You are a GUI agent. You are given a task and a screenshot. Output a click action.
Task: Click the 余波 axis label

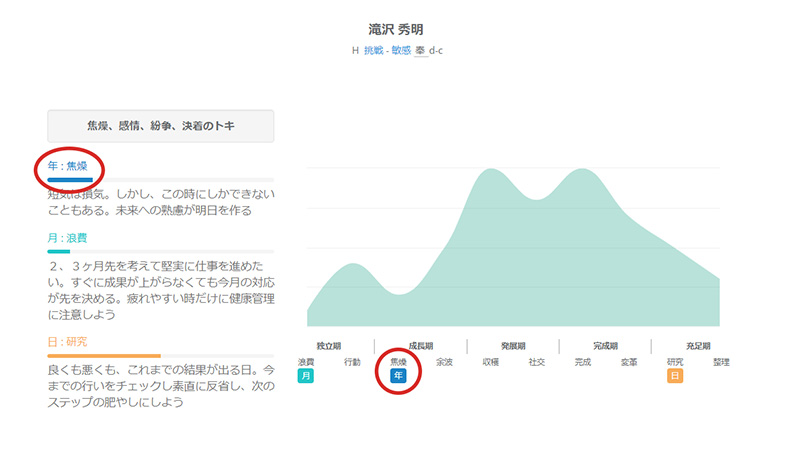pyautogui.click(x=444, y=362)
